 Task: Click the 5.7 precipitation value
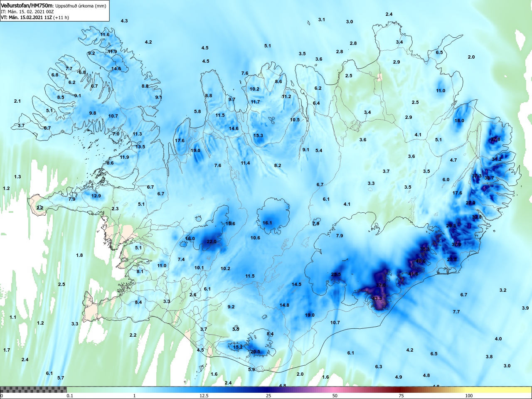(x=61, y=378)
